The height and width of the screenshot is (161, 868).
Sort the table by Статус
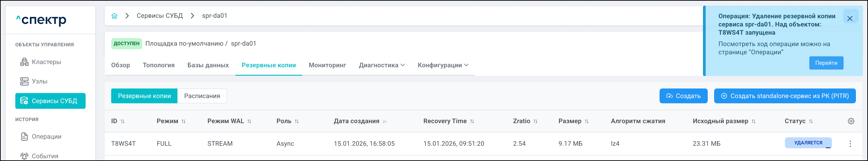coord(811,121)
